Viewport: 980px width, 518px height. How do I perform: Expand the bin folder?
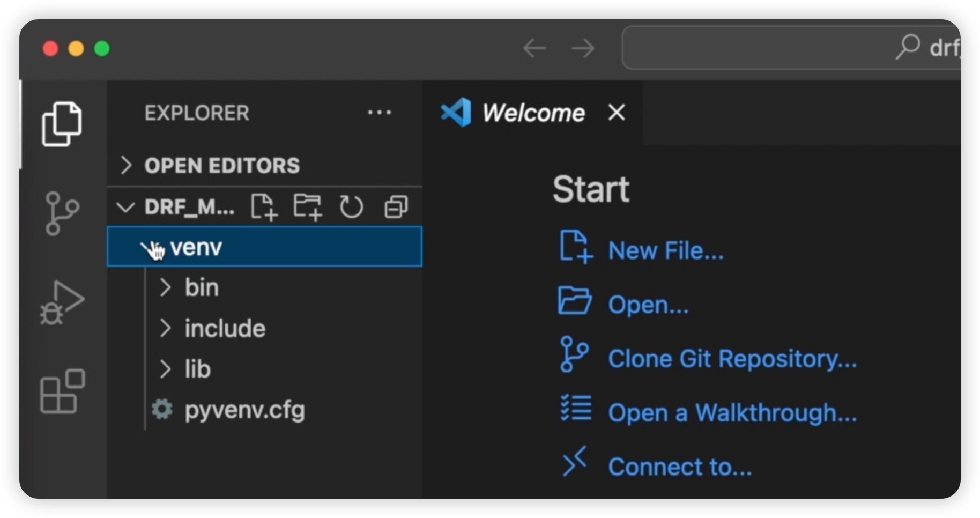202,288
